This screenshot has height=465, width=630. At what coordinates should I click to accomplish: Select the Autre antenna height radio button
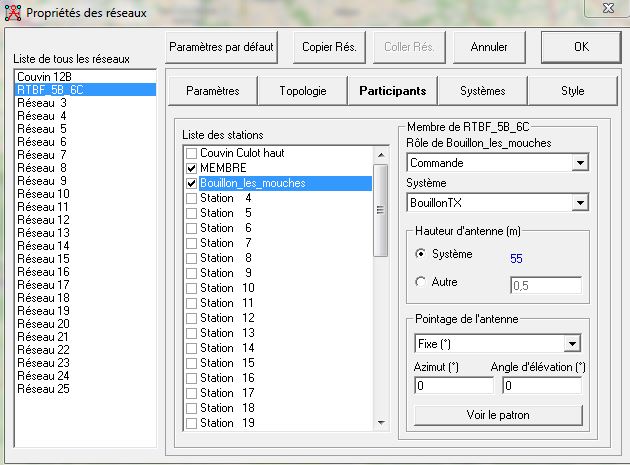[420, 282]
